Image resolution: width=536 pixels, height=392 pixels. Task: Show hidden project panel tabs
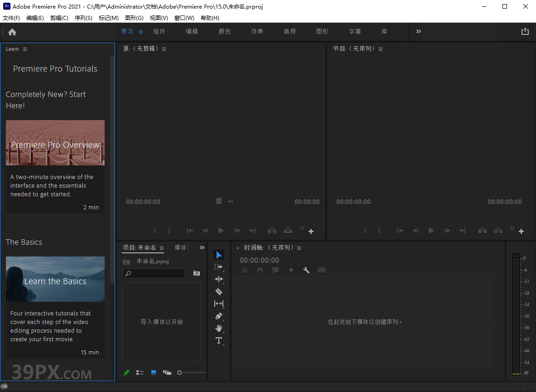point(202,247)
